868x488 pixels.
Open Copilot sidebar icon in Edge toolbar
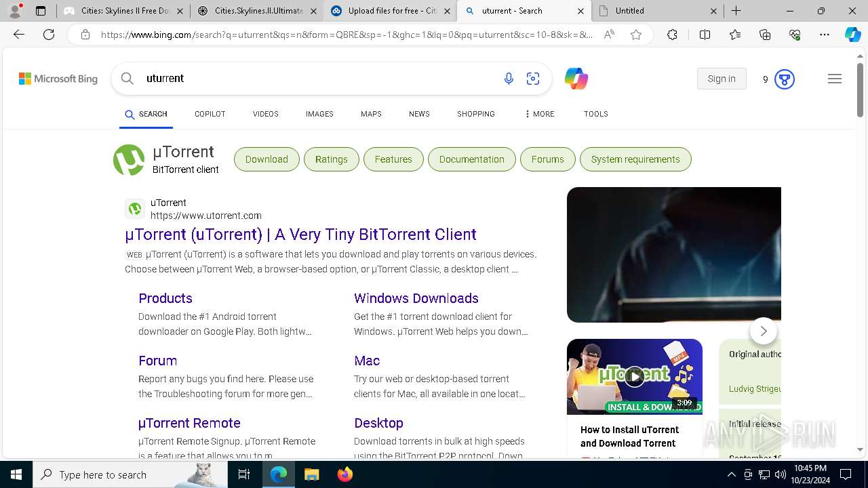pos(852,35)
